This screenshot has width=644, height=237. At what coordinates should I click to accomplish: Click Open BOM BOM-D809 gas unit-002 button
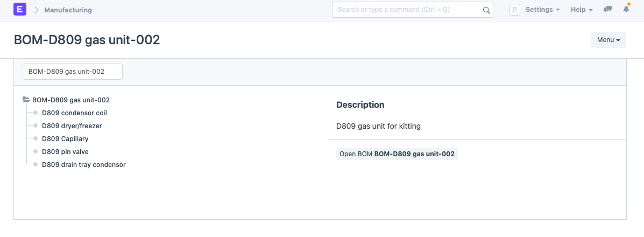tap(397, 154)
